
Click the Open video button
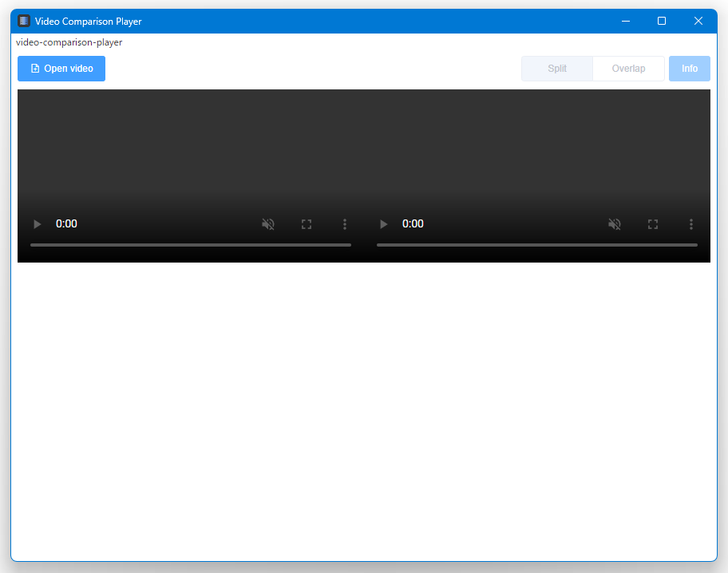[61, 69]
